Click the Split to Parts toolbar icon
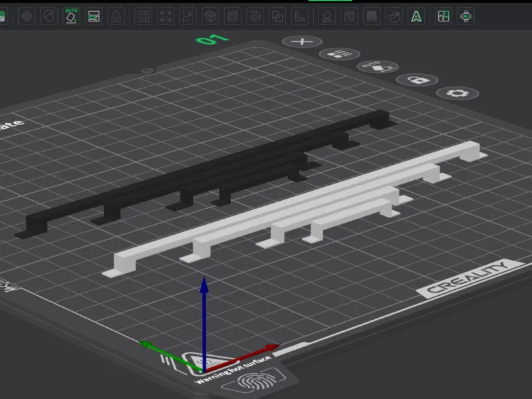The height and width of the screenshot is (399, 532). coord(166,16)
